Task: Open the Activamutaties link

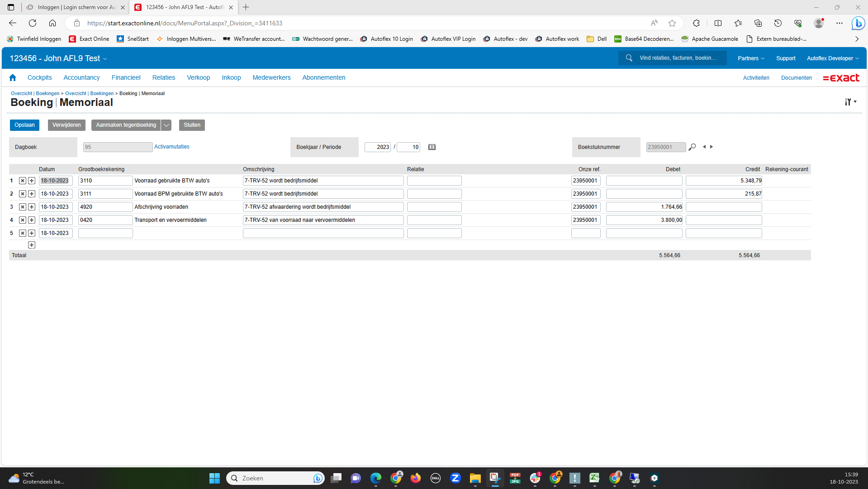Action: 171,147
